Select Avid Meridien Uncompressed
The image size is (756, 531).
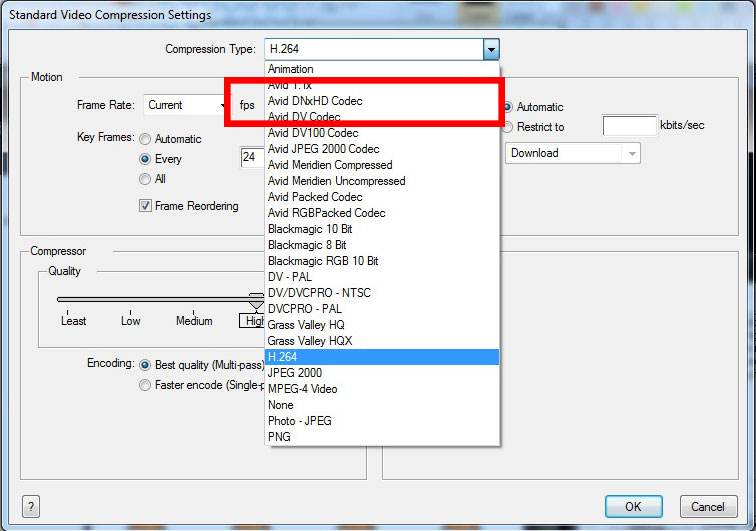coord(382,181)
